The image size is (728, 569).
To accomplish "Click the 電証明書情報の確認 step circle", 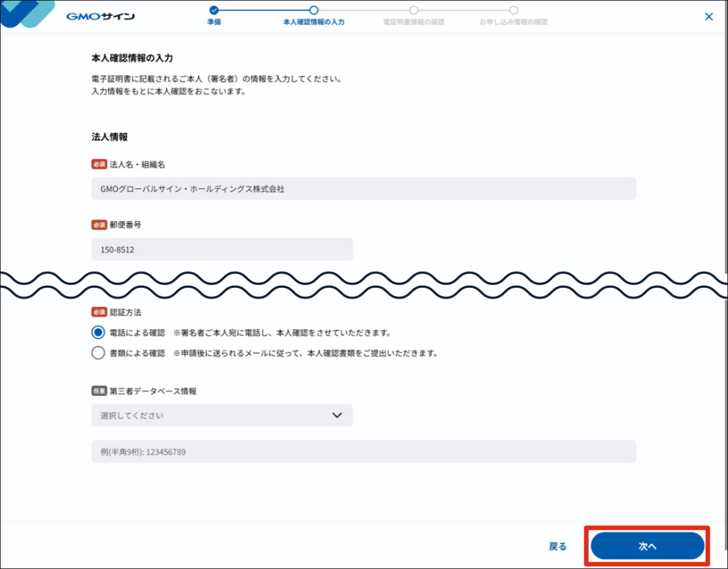I will pos(413,10).
